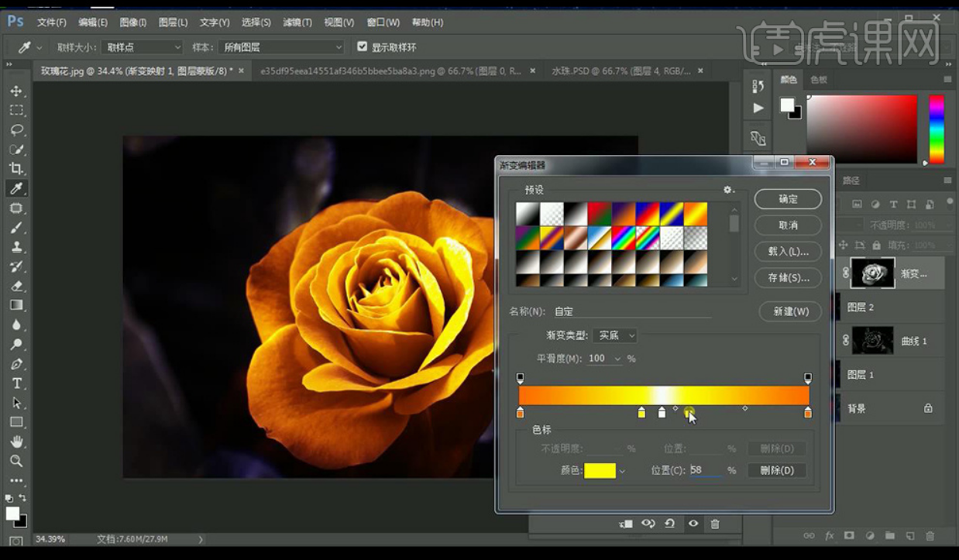Expand the eyedropper tool preset picker arrow

pos(39,47)
